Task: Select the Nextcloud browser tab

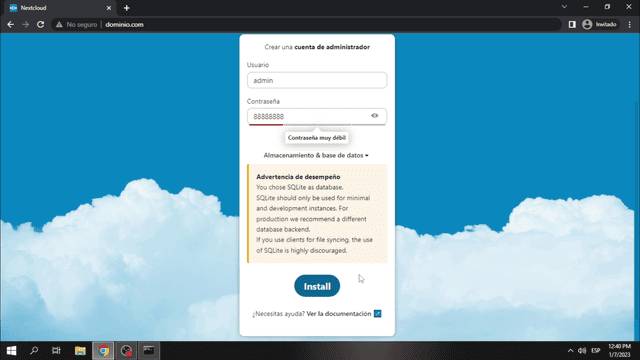Action: 60,8
